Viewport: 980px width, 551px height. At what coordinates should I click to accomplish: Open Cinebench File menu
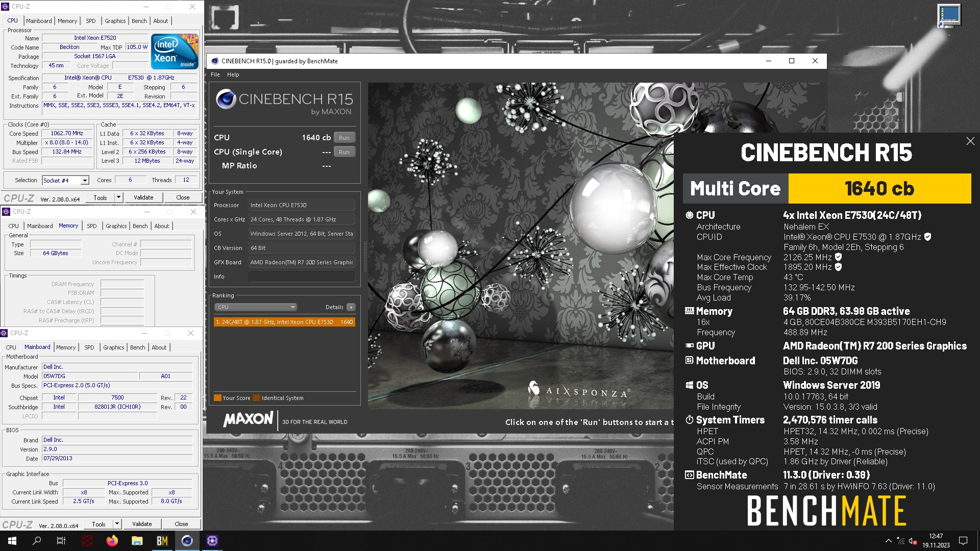(x=215, y=74)
